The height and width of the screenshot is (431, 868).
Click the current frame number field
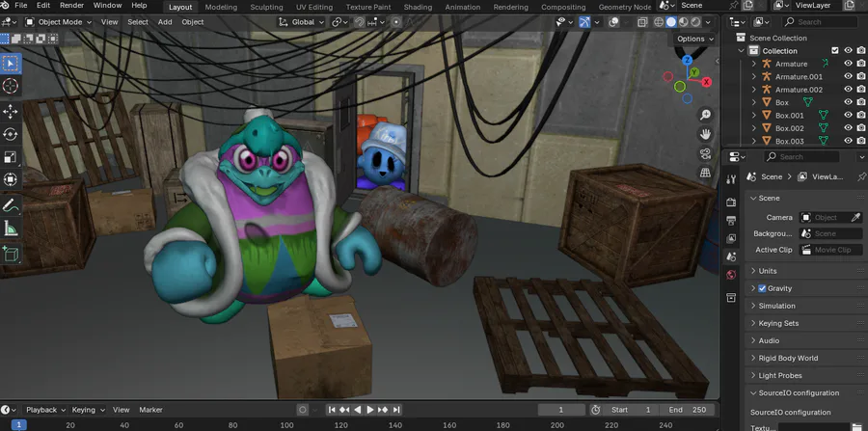560,410
